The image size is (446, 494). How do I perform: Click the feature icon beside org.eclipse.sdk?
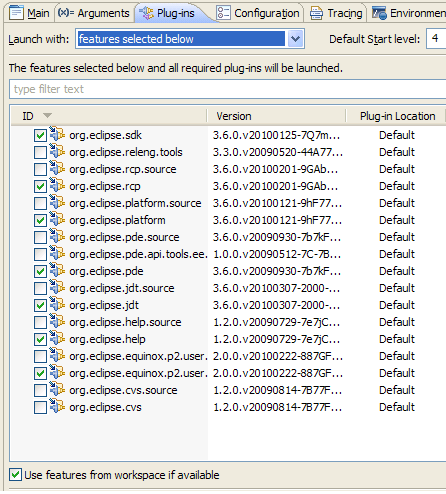click(x=57, y=134)
